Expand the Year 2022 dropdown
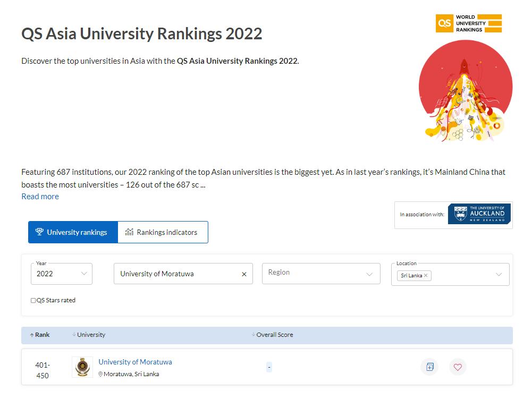Screen dimensions: 532x399 tap(62, 274)
